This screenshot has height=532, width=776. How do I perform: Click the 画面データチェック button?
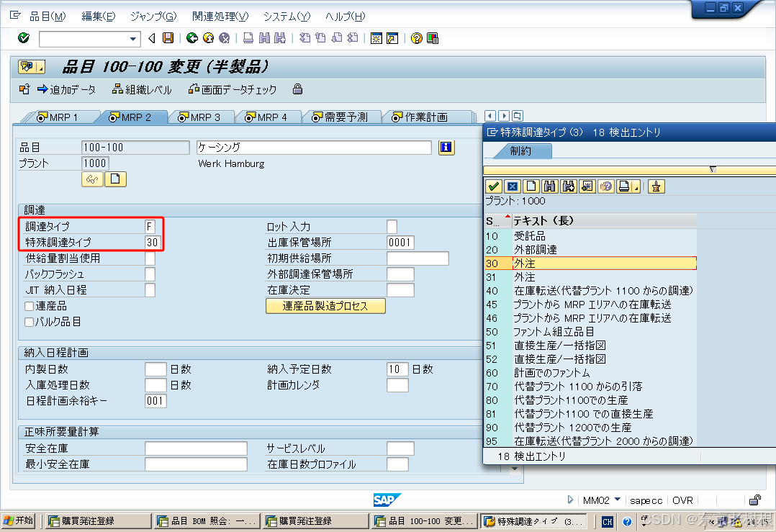point(232,89)
